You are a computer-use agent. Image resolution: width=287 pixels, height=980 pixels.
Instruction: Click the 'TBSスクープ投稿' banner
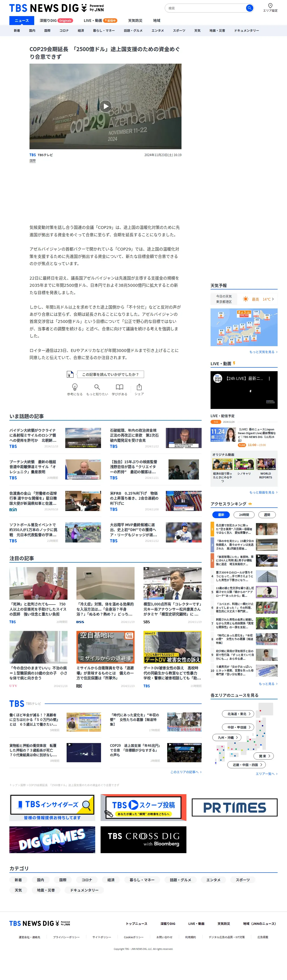click(x=143, y=807)
